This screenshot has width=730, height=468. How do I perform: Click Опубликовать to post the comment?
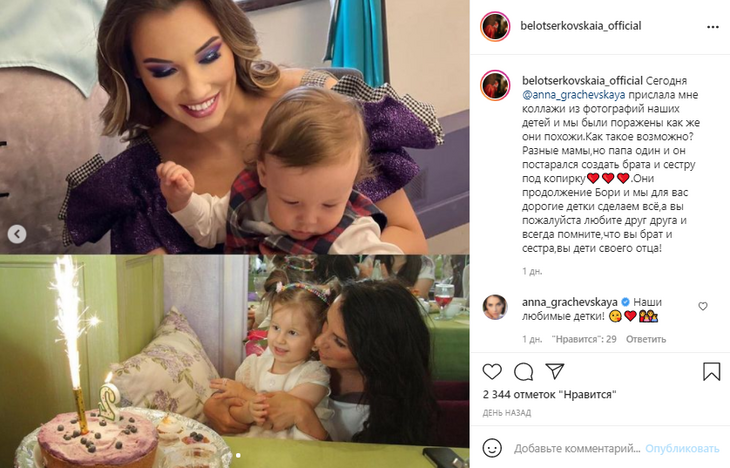682,448
